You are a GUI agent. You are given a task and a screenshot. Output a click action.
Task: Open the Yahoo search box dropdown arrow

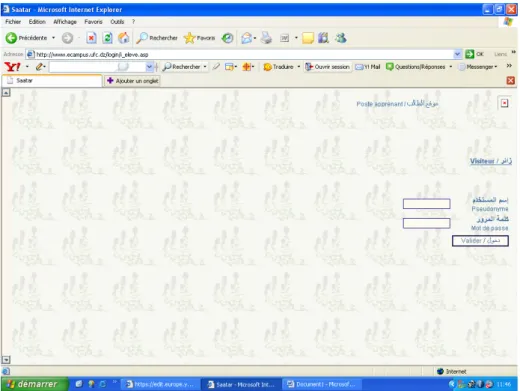pos(149,67)
